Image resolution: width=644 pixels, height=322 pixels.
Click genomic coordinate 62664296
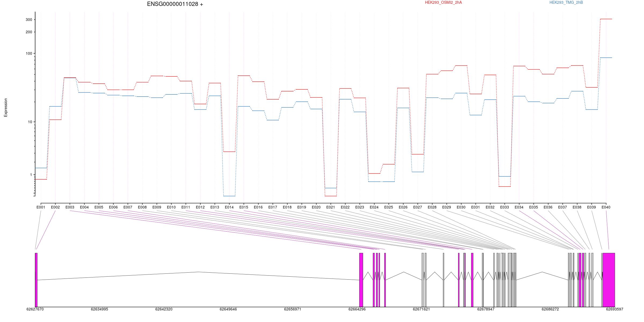tap(357, 309)
